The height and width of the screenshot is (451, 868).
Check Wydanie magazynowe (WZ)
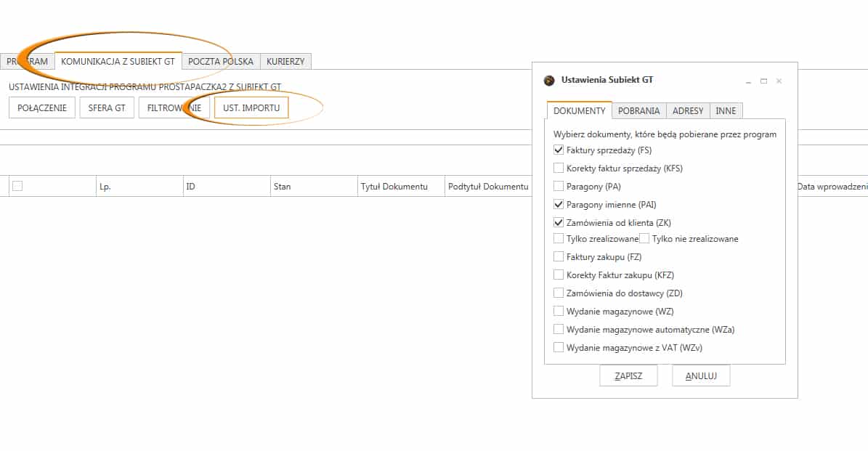click(559, 311)
